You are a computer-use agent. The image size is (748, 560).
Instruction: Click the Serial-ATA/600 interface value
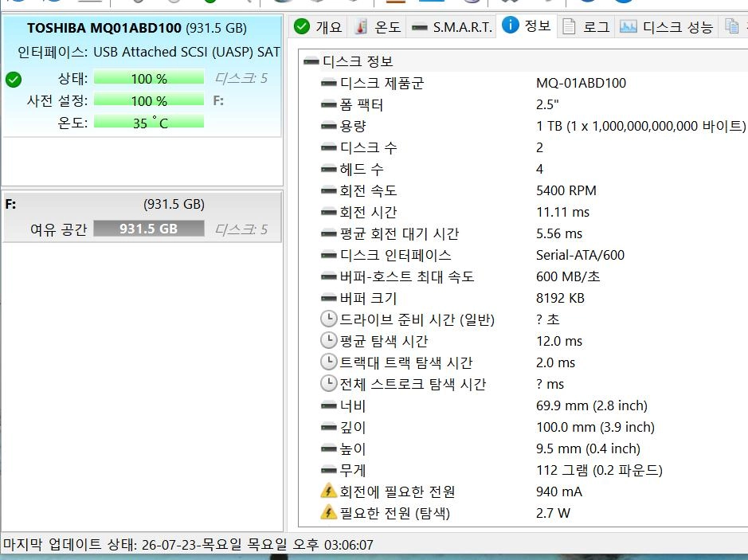point(580,255)
